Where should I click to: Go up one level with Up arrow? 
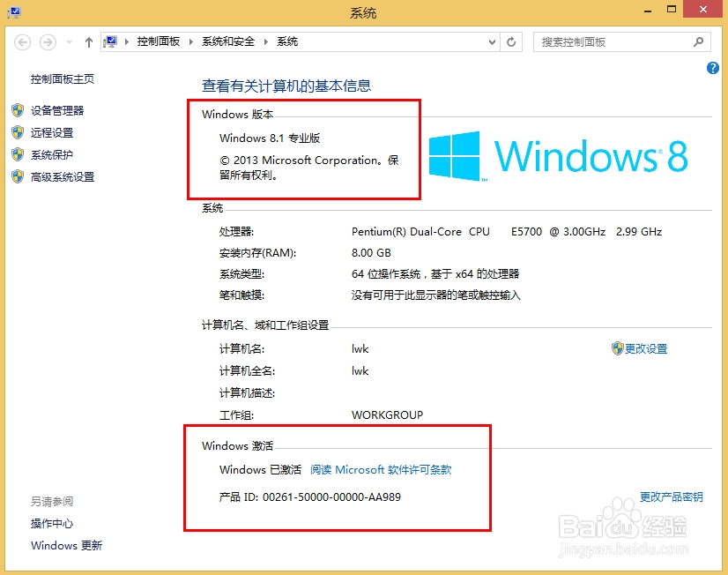click(x=89, y=42)
